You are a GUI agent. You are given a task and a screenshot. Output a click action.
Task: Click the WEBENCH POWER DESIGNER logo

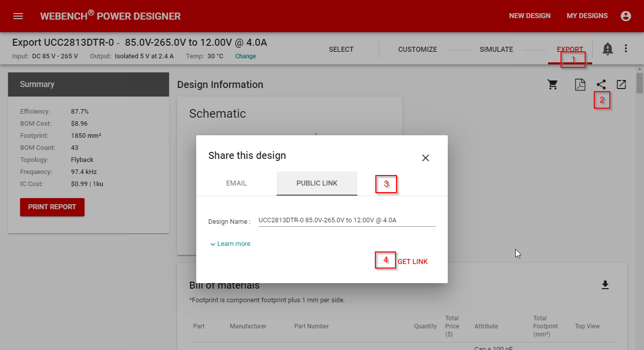coord(110,16)
